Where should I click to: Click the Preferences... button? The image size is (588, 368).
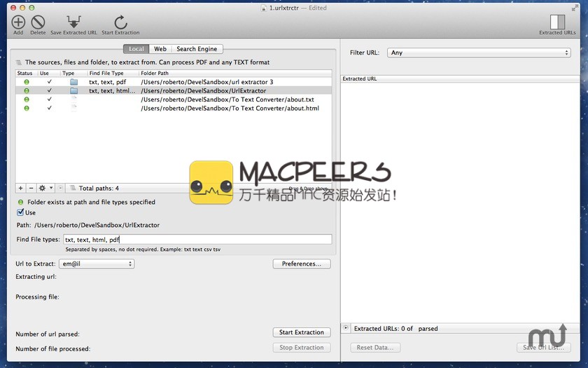(x=302, y=264)
